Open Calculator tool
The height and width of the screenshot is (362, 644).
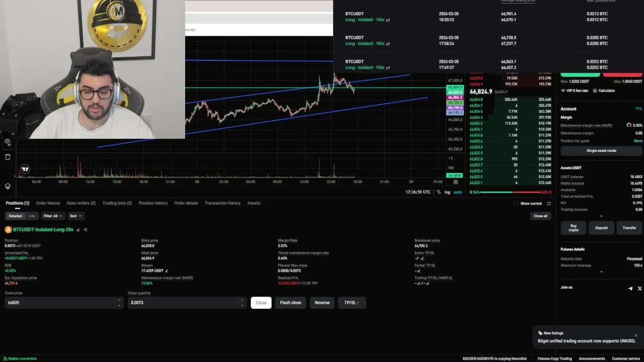pos(604,90)
